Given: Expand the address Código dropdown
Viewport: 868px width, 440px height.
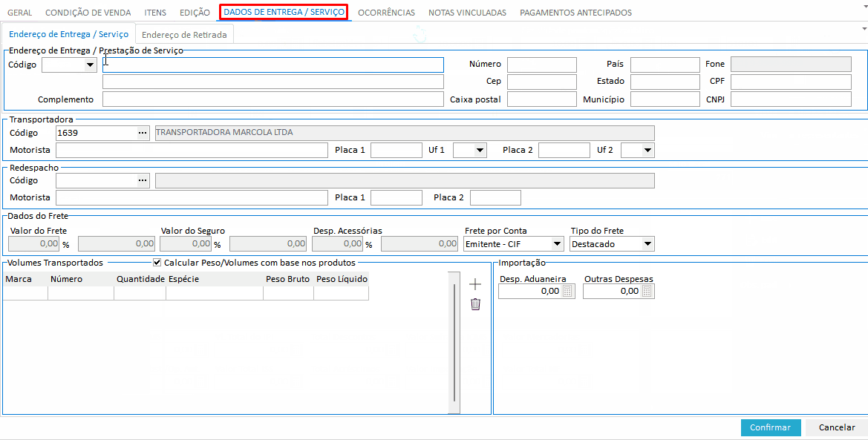Looking at the screenshot, I should coord(90,65).
